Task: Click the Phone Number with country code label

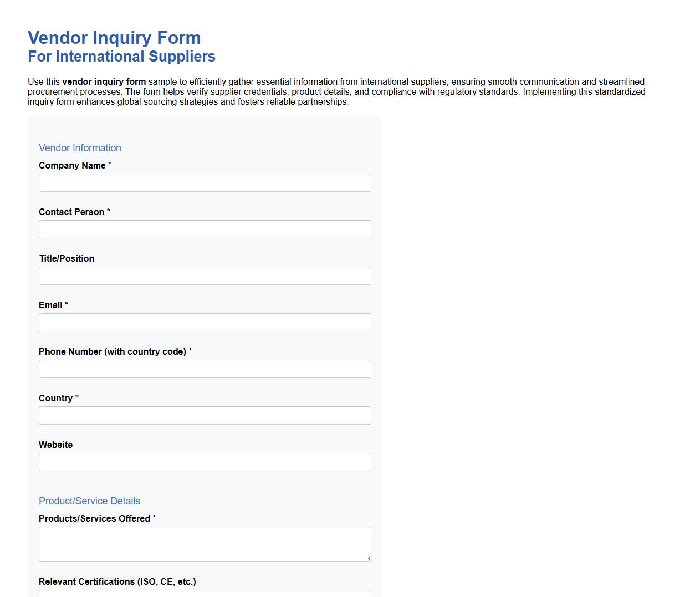Action: click(112, 351)
